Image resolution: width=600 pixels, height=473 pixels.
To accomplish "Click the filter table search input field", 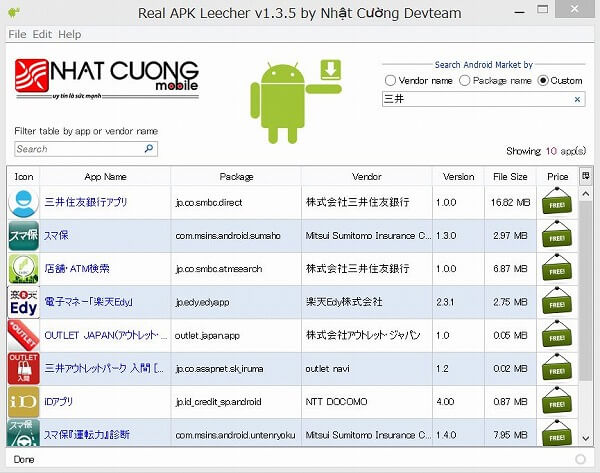I will point(78,149).
